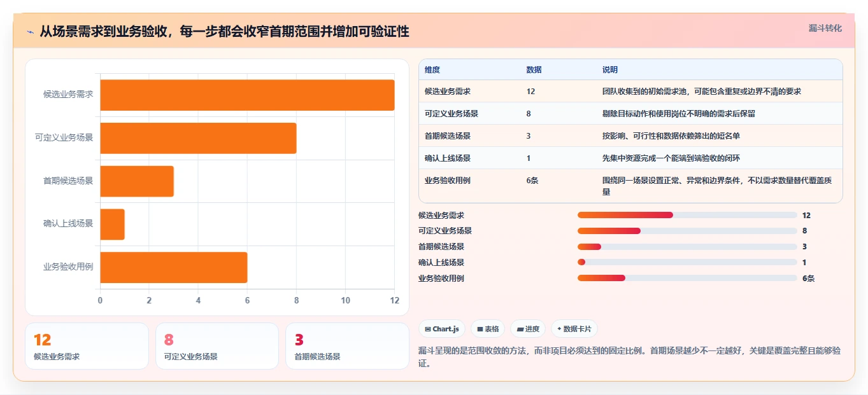Screen dimensions: 868x395
Task: Click the 候选业务需求 progress bar
Action: click(687, 215)
